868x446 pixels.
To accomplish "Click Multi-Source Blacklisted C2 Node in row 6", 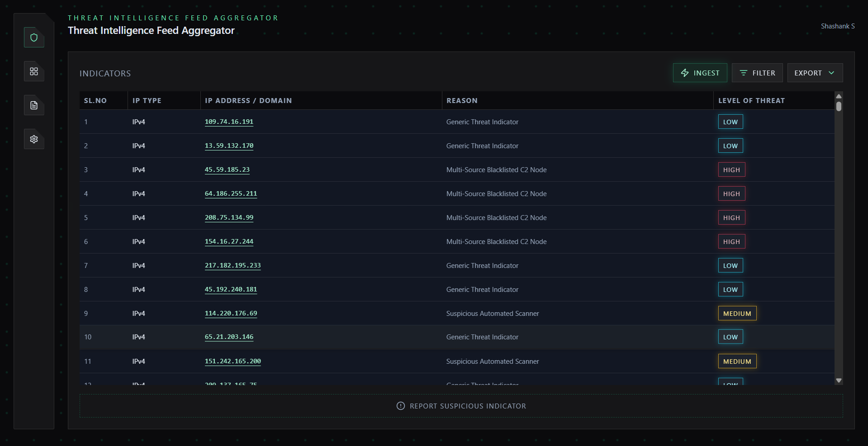I will pyautogui.click(x=496, y=241).
